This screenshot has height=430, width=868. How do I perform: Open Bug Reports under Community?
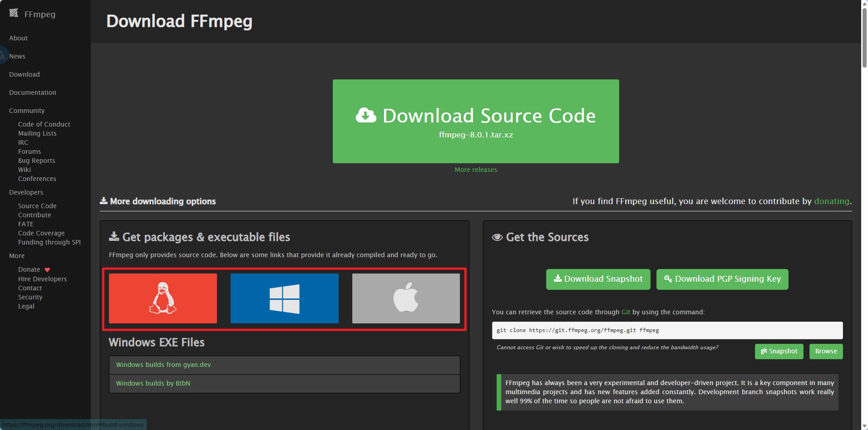pos(37,161)
